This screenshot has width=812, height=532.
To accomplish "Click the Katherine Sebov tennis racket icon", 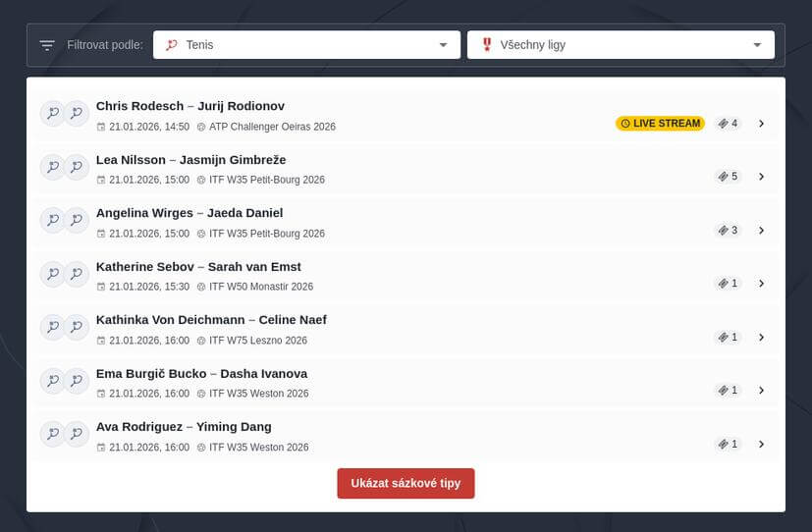I will (x=52, y=274).
